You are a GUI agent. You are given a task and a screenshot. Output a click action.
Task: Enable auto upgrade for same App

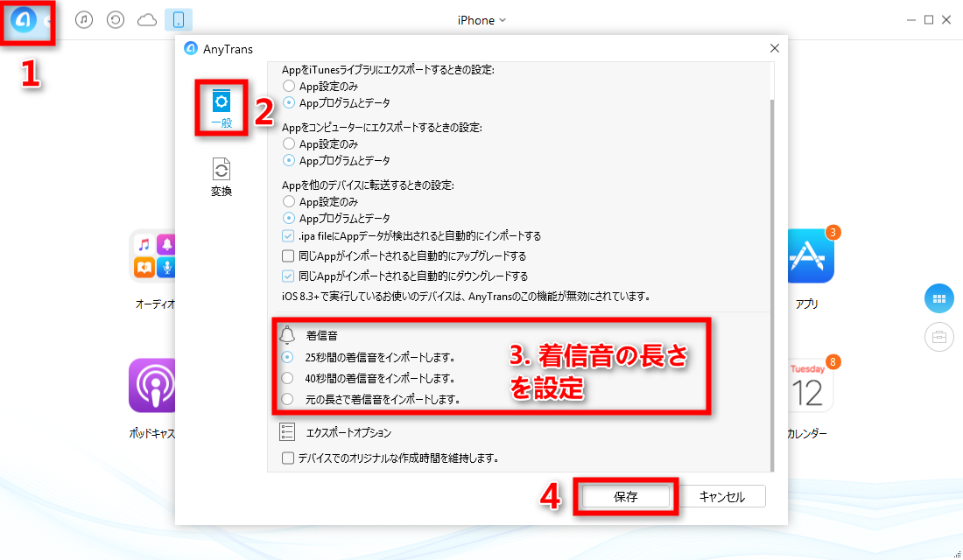click(288, 256)
